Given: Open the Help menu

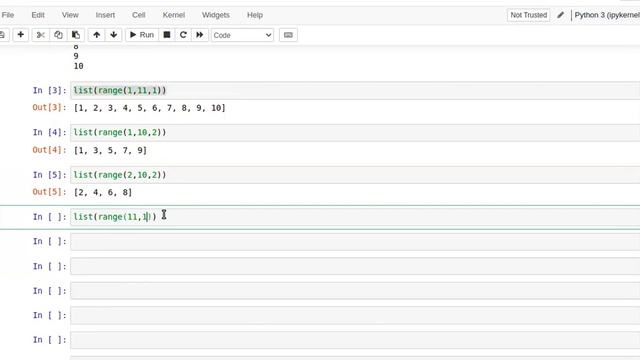Looking at the screenshot, I should pyautogui.click(x=255, y=15).
